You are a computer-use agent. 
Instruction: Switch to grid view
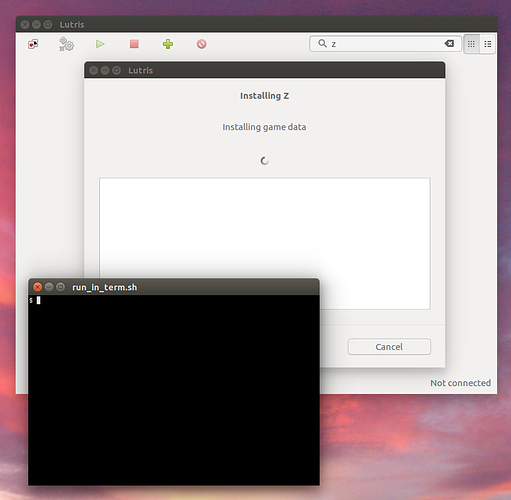471,44
